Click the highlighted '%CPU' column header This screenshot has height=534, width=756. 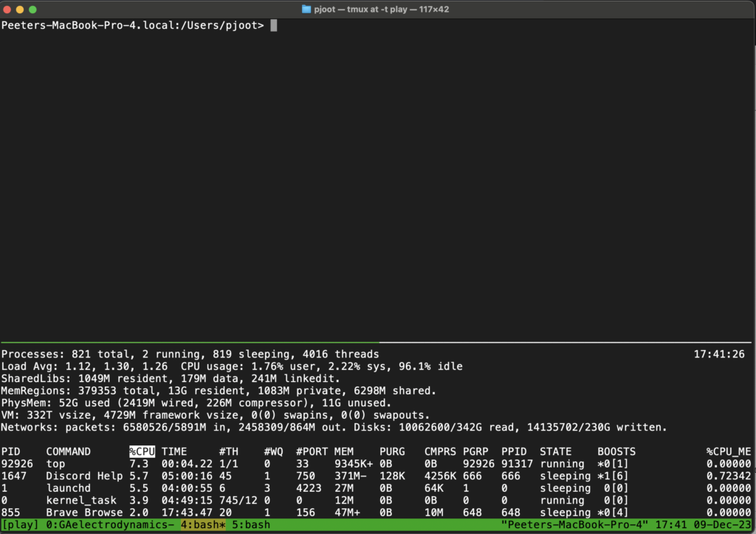[x=142, y=451]
